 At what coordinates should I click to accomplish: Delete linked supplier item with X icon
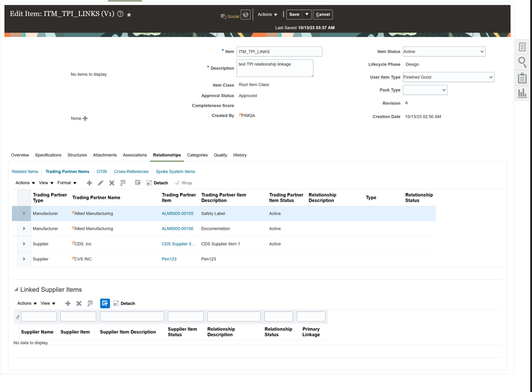[x=79, y=304]
